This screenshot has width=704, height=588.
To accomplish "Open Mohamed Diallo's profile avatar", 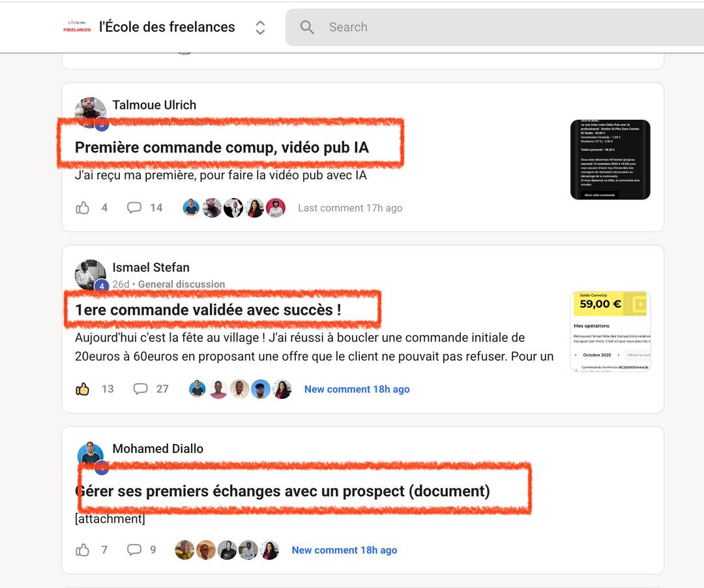I will [x=90, y=455].
